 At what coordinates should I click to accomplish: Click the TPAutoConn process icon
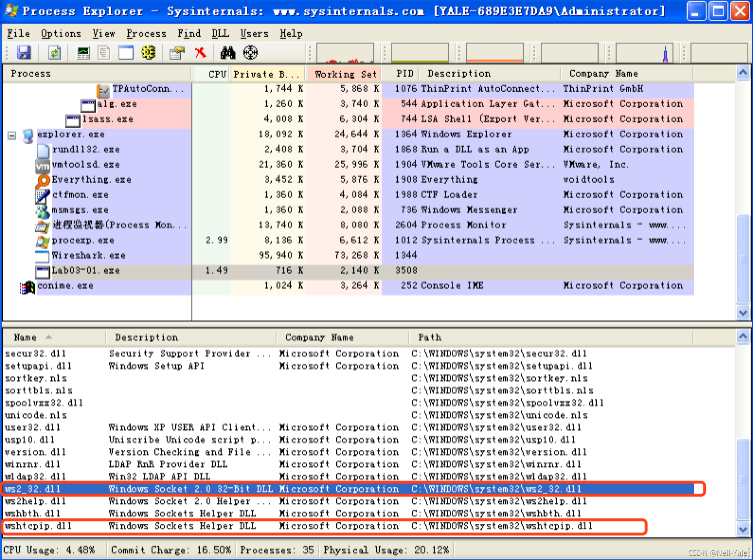(x=103, y=91)
